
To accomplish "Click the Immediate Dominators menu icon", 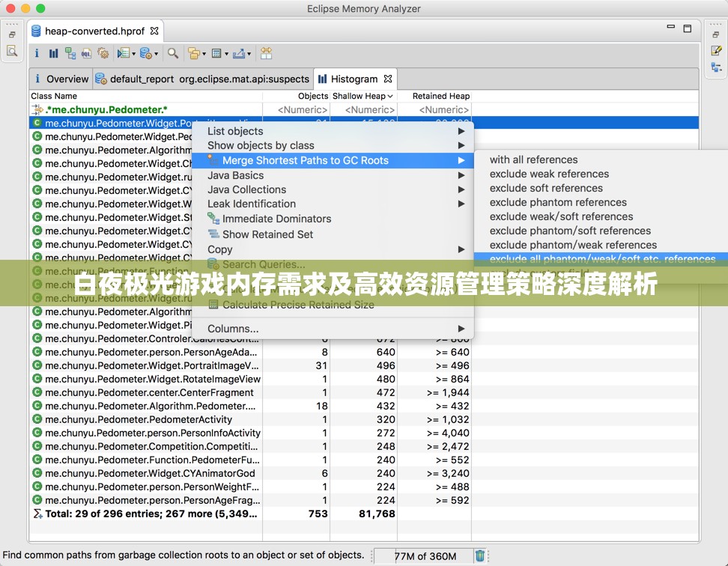I will click(213, 219).
